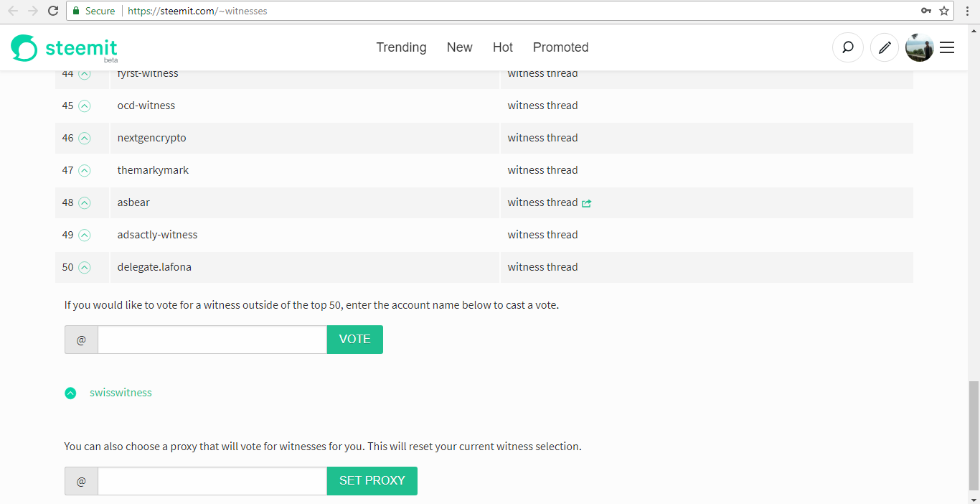Upvote witness asbear at rank 48
This screenshot has width=980, height=504.
click(85, 203)
